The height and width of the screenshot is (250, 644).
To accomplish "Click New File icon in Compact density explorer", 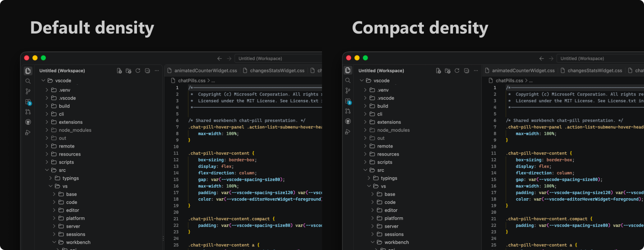I will tap(439, 71).
